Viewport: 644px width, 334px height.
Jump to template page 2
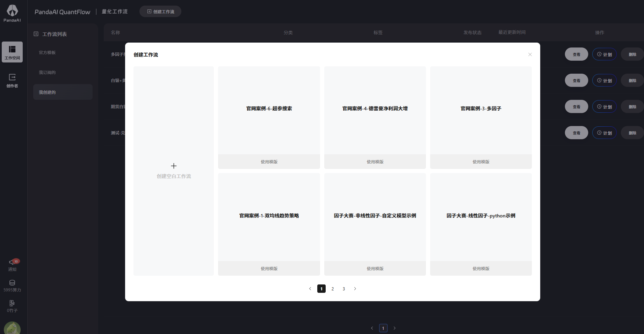click(333, 289)
